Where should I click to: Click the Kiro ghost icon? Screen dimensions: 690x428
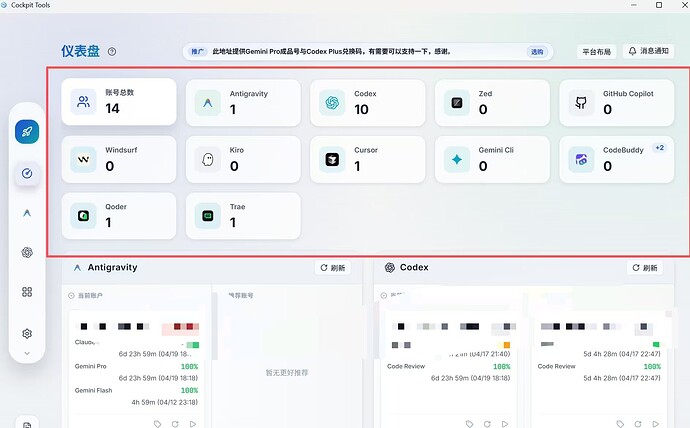(208, 159)
